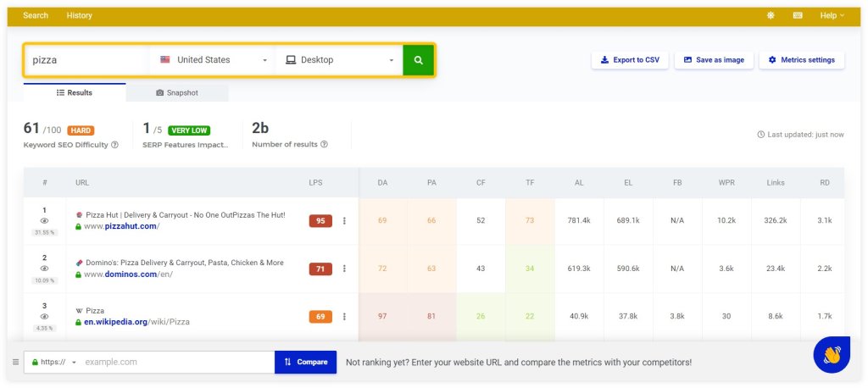Click the Keyword SEO Difficulty help icon
Image resolution: width=868 pixels, height=388 pixels.
pyautogui.click(x=114, y=145)
